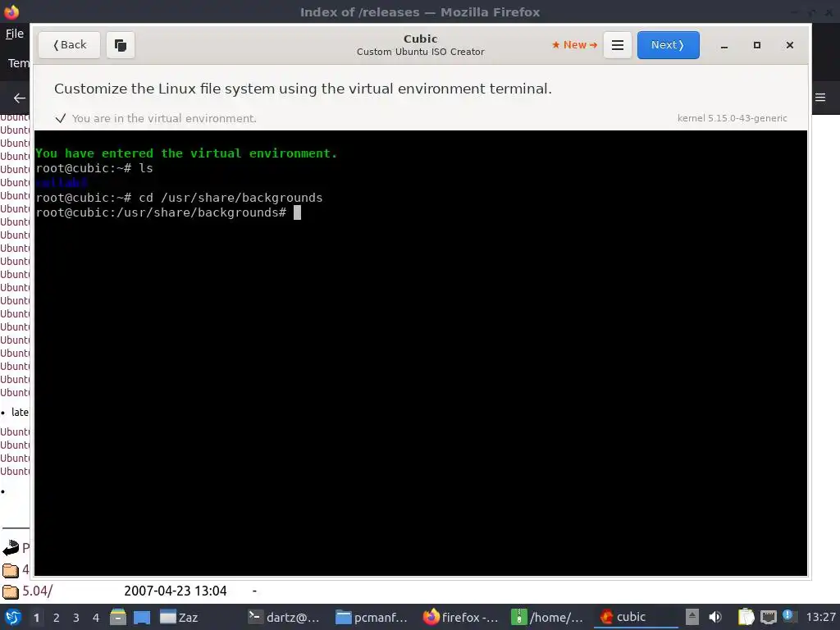840x630 pixels.
Task: Click the folder icon beside 5.04/
Action: point(10,591)
